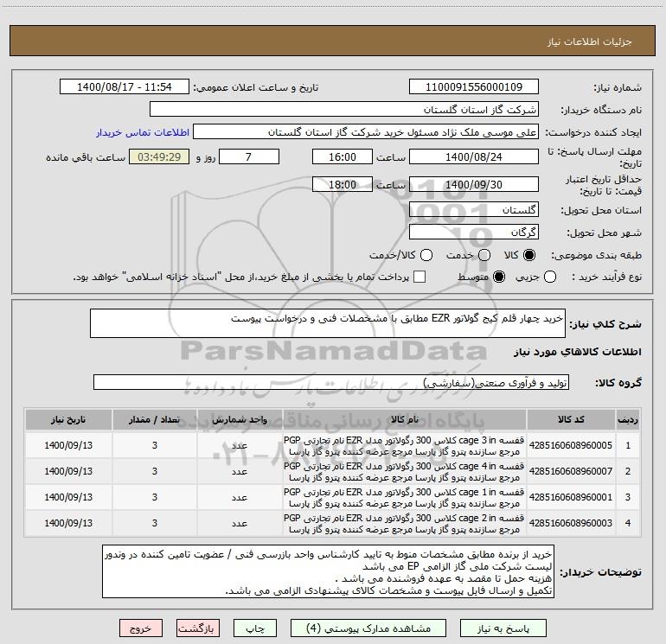Open اطلاعات تماس خریدار link
This screenshot has width=666, height=644.
143,132
